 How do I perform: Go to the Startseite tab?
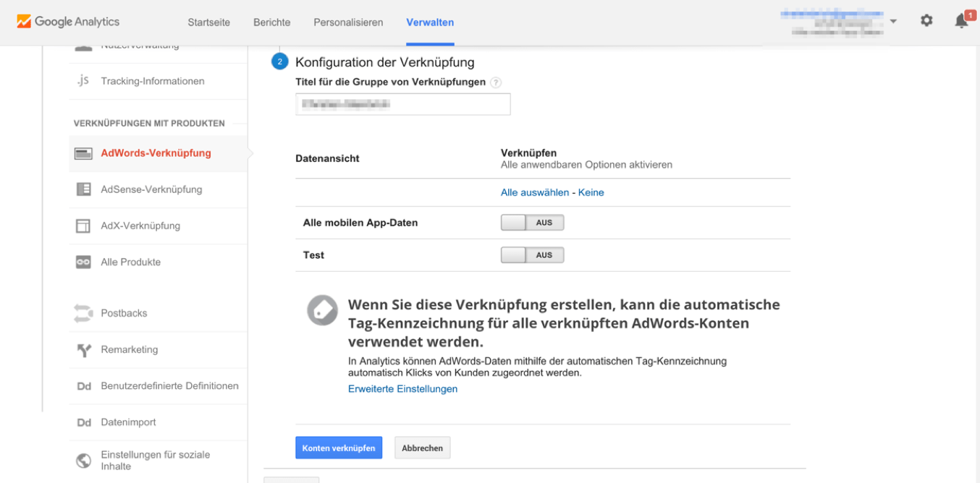[208, 22]
